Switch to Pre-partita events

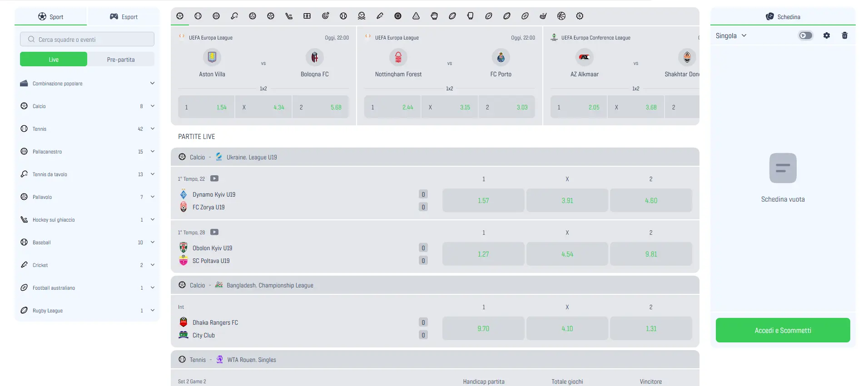point(121,59)
